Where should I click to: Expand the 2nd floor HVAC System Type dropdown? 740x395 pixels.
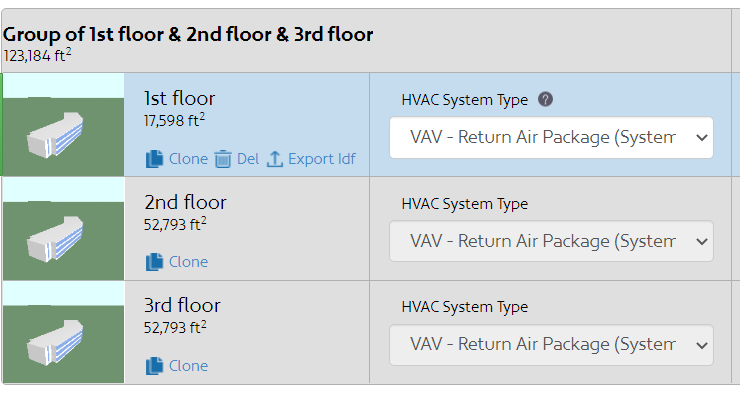551,241
